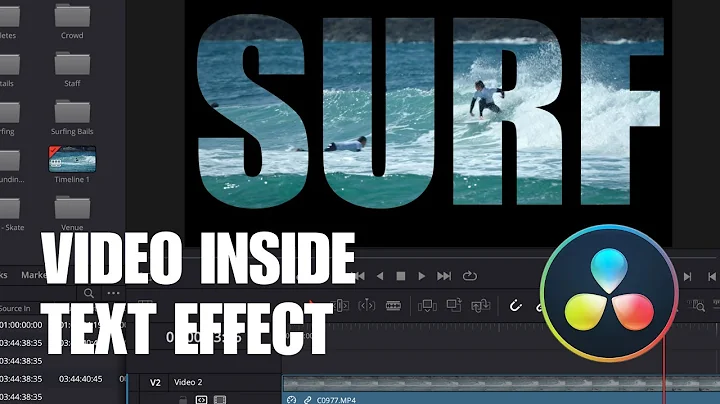Screen dimensions: 720x404
Task: Select the C0977.MP4 clip
Action: [x=501, y=390]
